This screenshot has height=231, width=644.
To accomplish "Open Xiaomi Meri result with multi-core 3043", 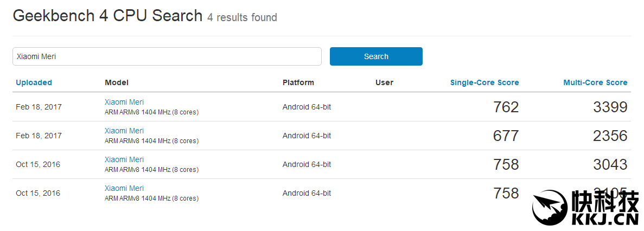I will click(124, 159).
